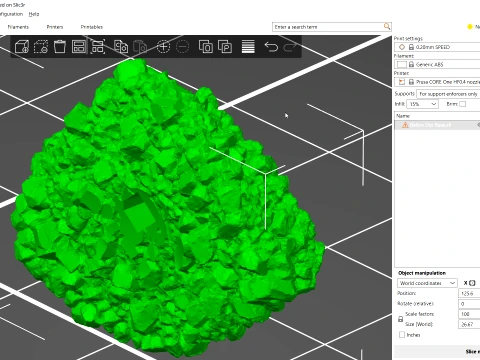Open the Prusa CORE One printer dropdown
480x360 pixels.
(437, 82)
